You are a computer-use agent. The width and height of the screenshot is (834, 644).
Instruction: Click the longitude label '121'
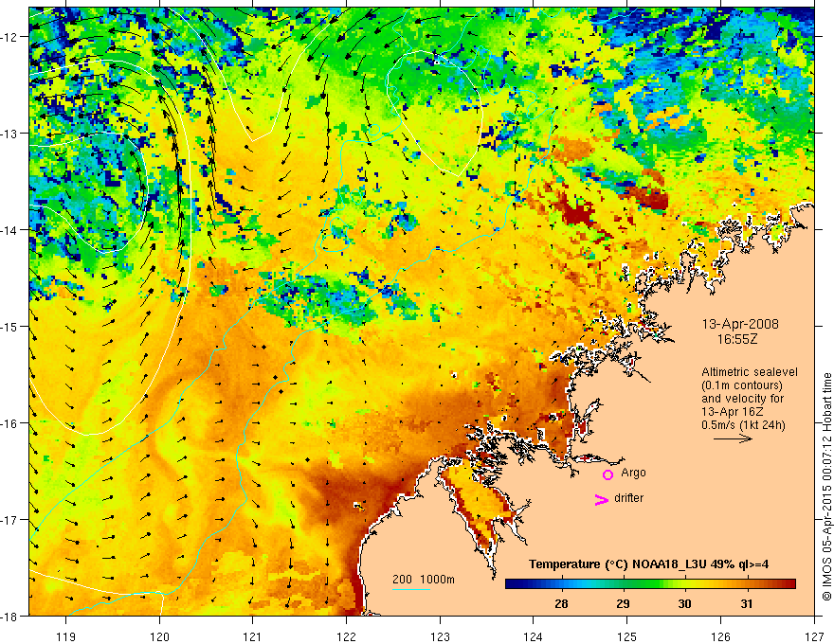(x=253, y=636)
